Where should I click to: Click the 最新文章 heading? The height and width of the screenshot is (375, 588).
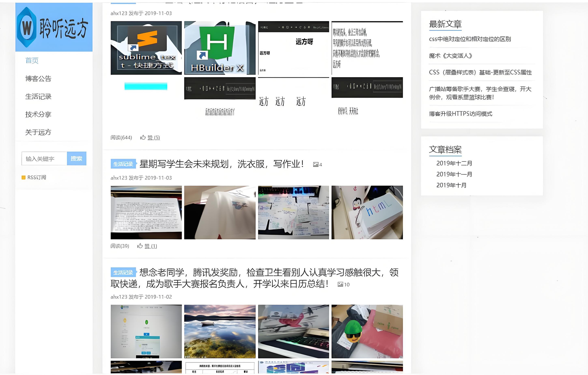pyautogui.click(x=445, y=24)
